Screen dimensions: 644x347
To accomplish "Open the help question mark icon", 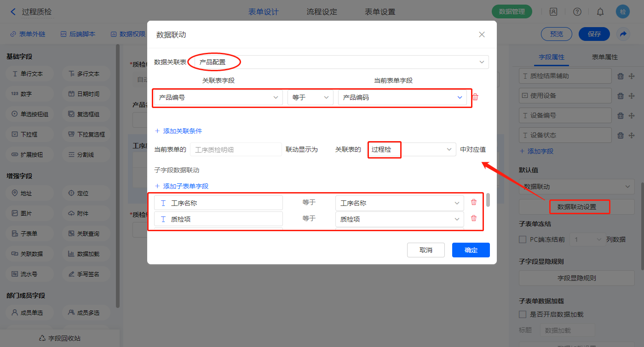I will [x=577, y=12].
